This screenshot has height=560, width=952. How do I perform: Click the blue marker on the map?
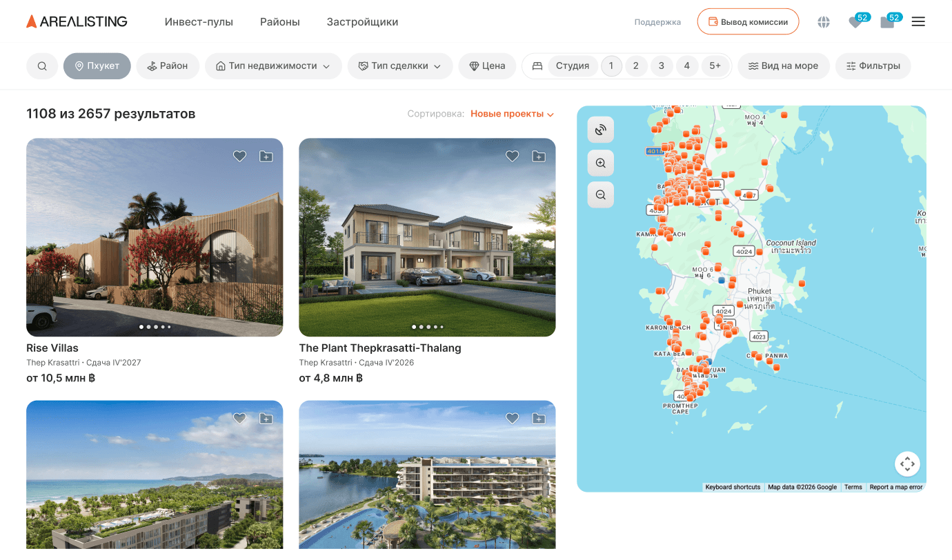coord(722,281)
